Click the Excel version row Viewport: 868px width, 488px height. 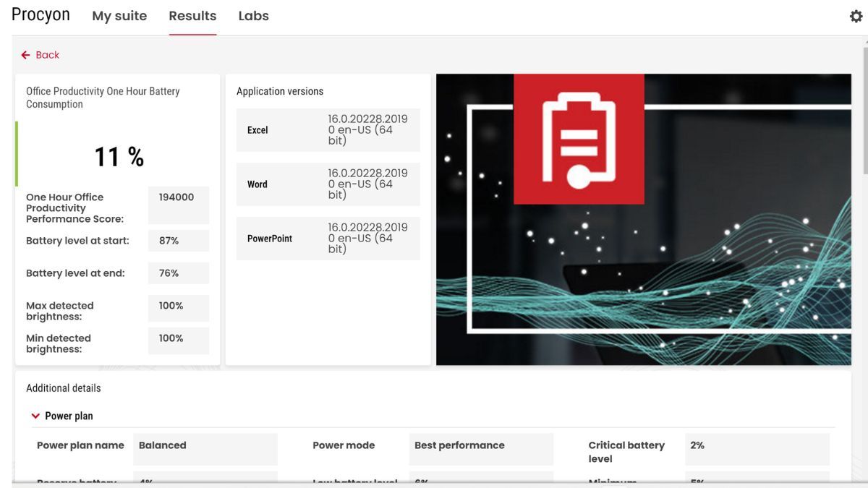(x=328, y=130)
